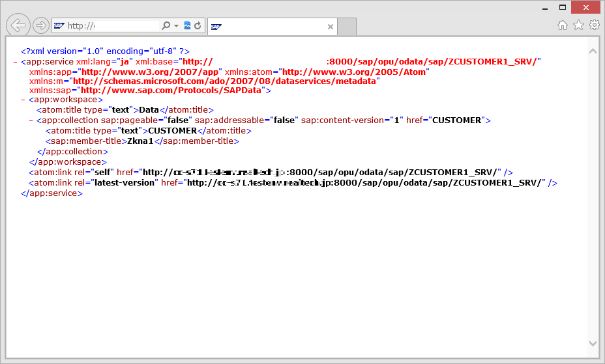Click the sap:content-version value "1"

tap(396, 120)
